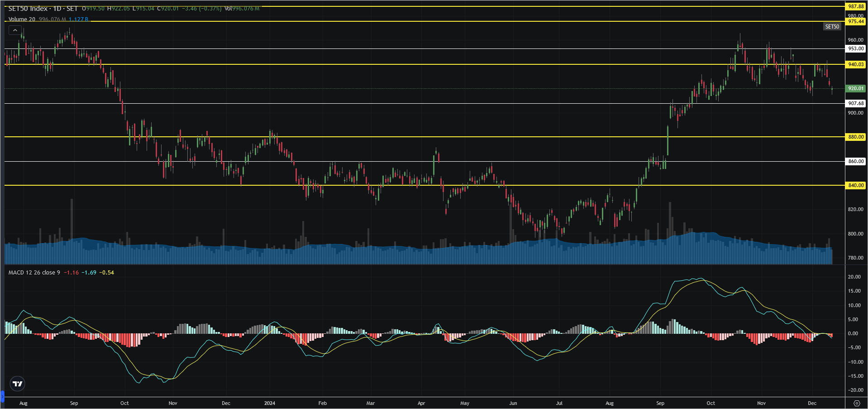
Task: Select the 987.88 yellow price label
Action: pyautogui.click(x=856, y=6)
